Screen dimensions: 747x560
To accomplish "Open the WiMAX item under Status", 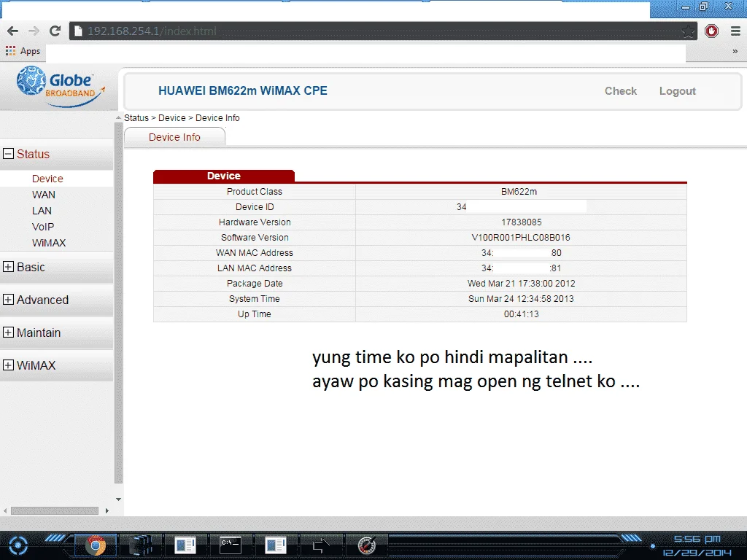I will (49, 243).
